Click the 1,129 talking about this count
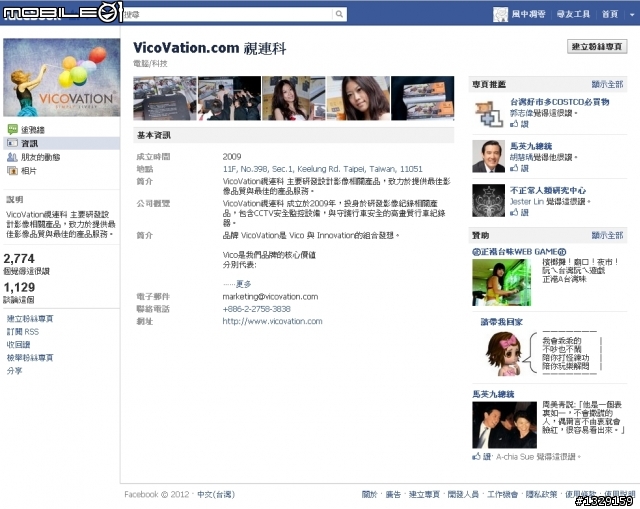The width and height of the screenshot is (640, 509). (x=19, y=287)
